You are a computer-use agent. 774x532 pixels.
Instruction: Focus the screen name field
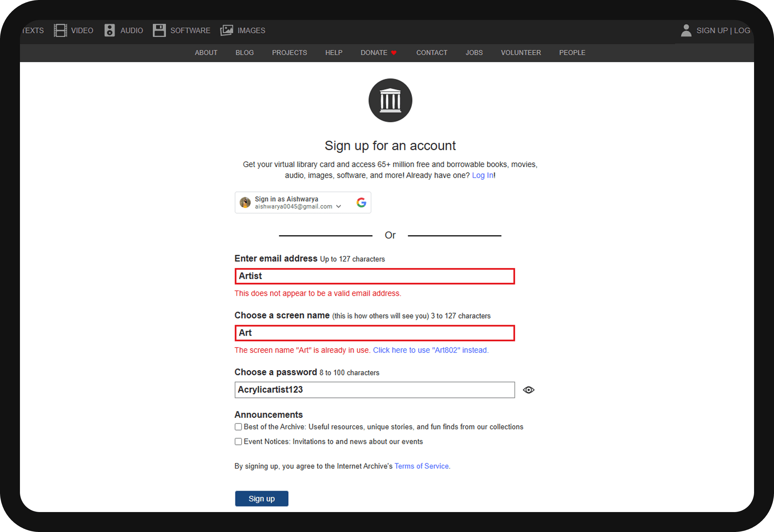(375, 333)
